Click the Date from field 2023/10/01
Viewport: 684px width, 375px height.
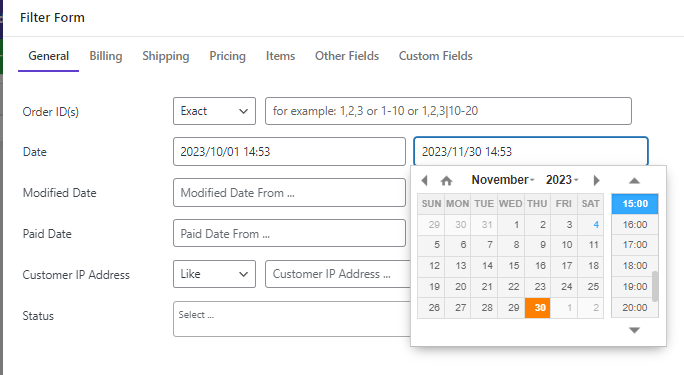coord(289,152)
